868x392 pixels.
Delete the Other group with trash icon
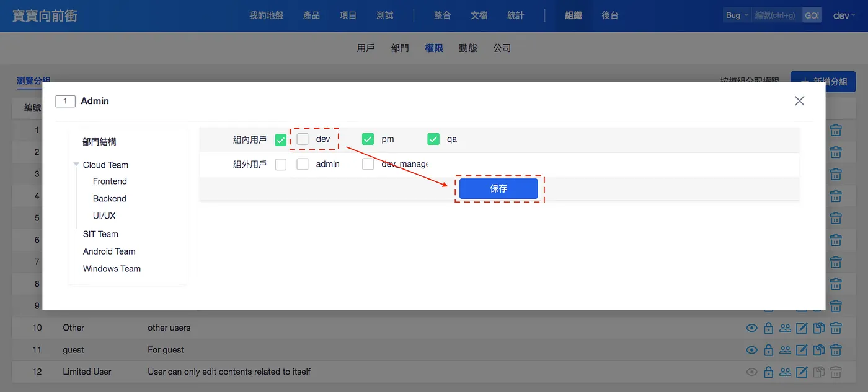click(x=836, y=328)
